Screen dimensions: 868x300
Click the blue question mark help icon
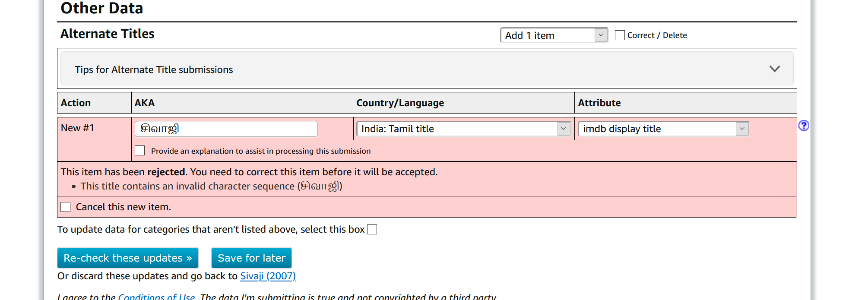(x=803, y=126)
